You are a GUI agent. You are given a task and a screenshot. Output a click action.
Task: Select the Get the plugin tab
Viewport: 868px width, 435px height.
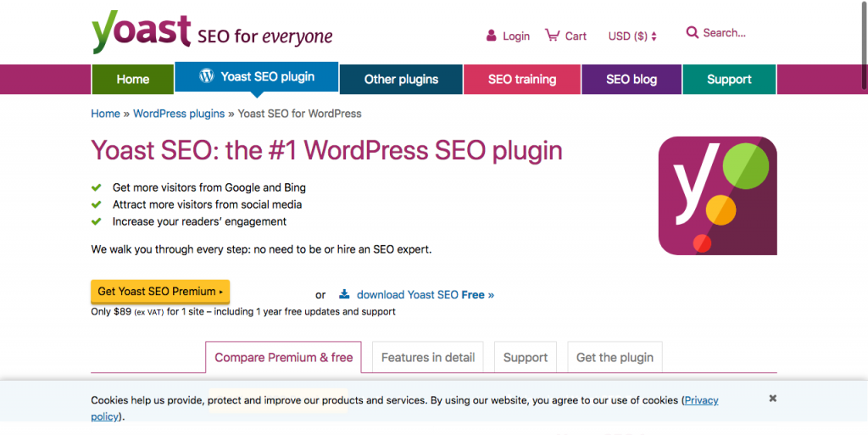pyautogui.click(x=615, y=357)
